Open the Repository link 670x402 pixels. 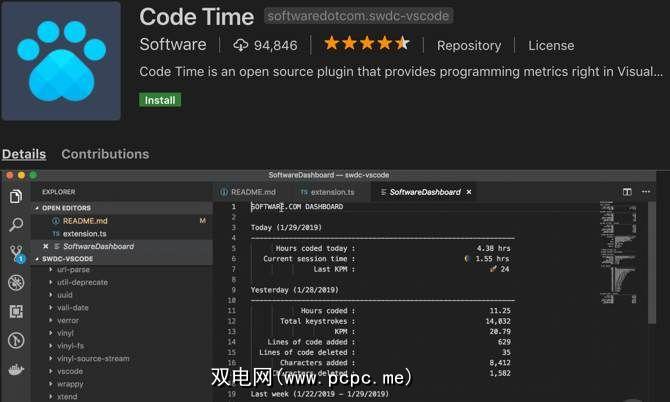tap(469, 45)
